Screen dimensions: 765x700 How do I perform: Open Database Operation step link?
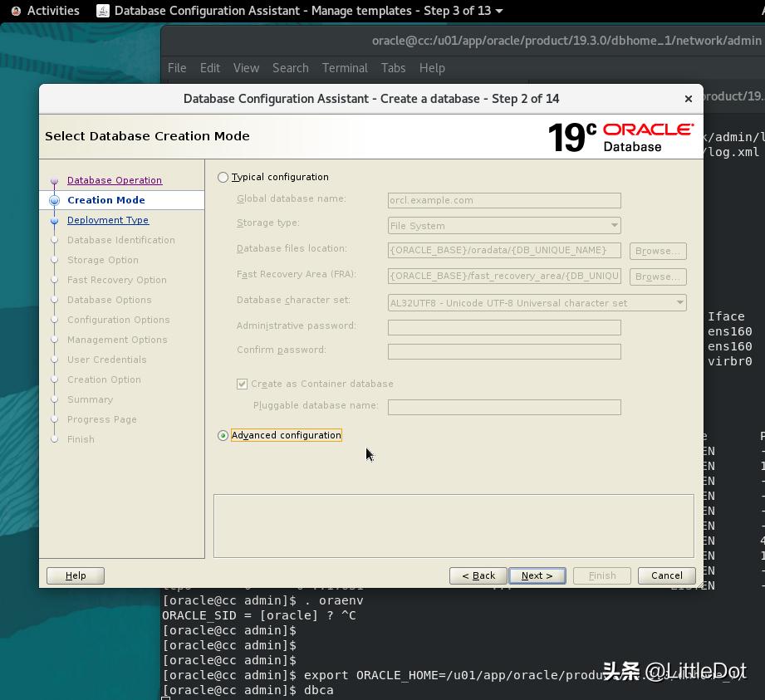point(115,180)
